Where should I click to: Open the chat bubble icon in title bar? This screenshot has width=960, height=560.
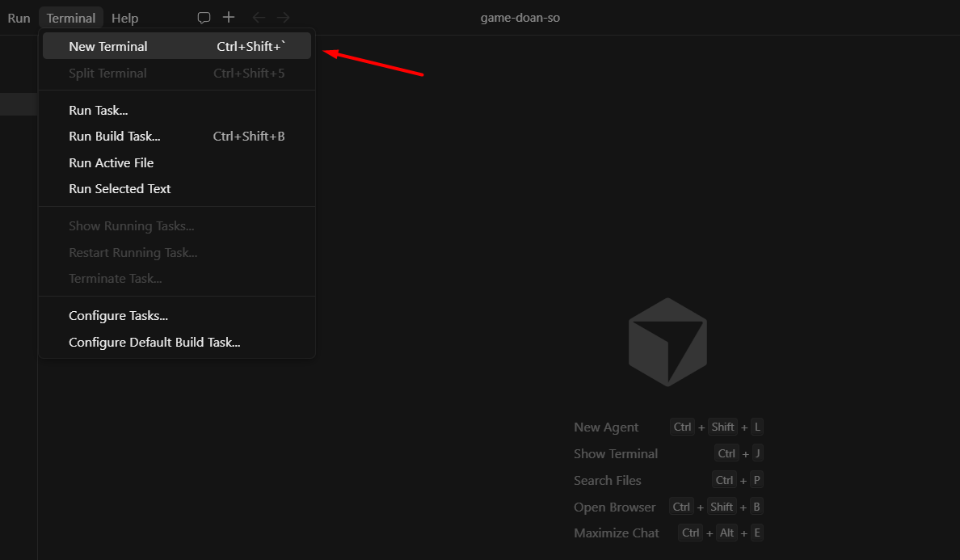click(x=204, y=18)
